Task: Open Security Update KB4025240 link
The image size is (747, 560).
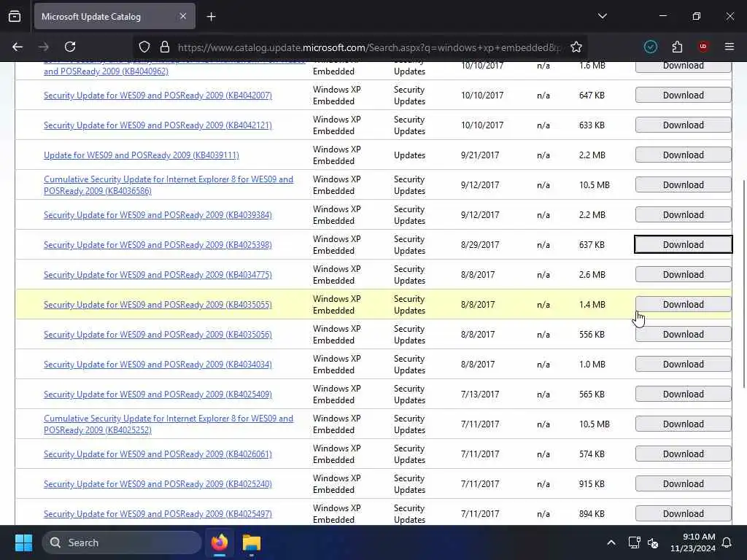Action: [158, 484]
